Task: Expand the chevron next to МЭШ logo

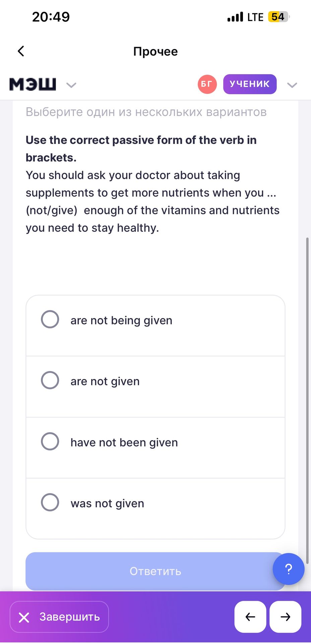Action: tap(71, 85)
